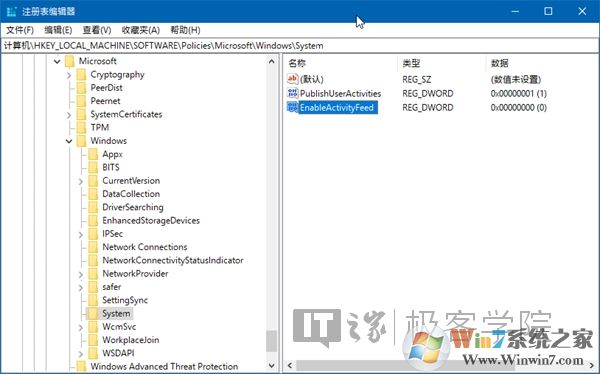Screen dimensions: 600x374
Task: Open the 收藏夹(A) menu
Action: coord(140,30)
